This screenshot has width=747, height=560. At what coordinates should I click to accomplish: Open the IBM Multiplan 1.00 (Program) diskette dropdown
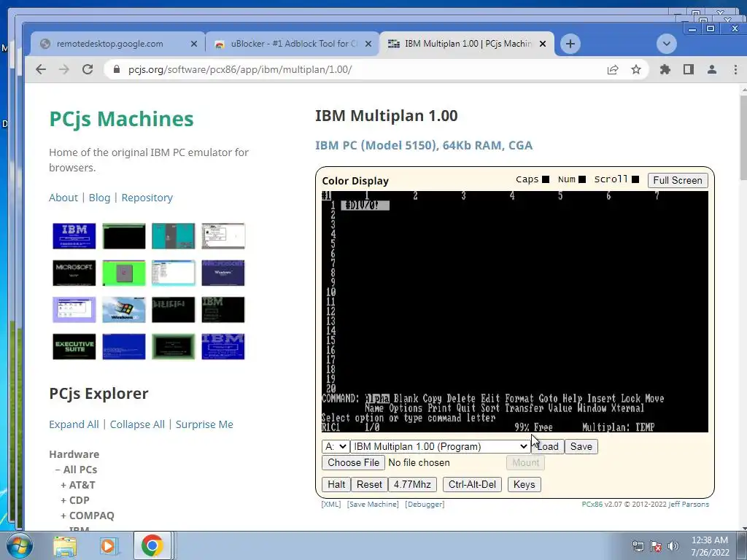[441, 447]
